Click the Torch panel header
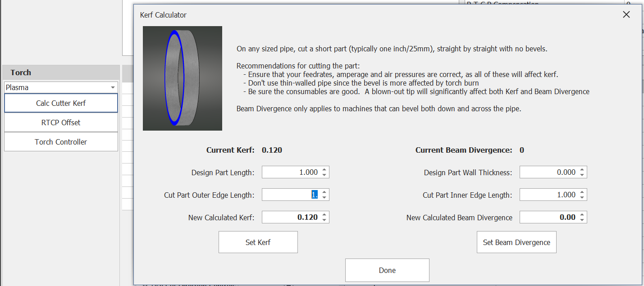Screen dimensions: 644x286 (61, 73)
